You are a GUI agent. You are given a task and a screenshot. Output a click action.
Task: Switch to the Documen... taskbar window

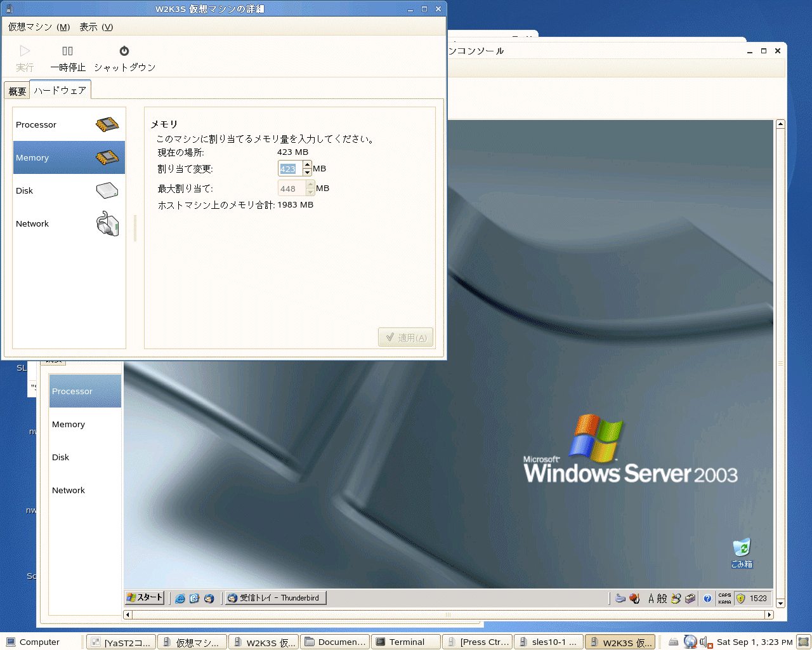(x=334, y=642)
